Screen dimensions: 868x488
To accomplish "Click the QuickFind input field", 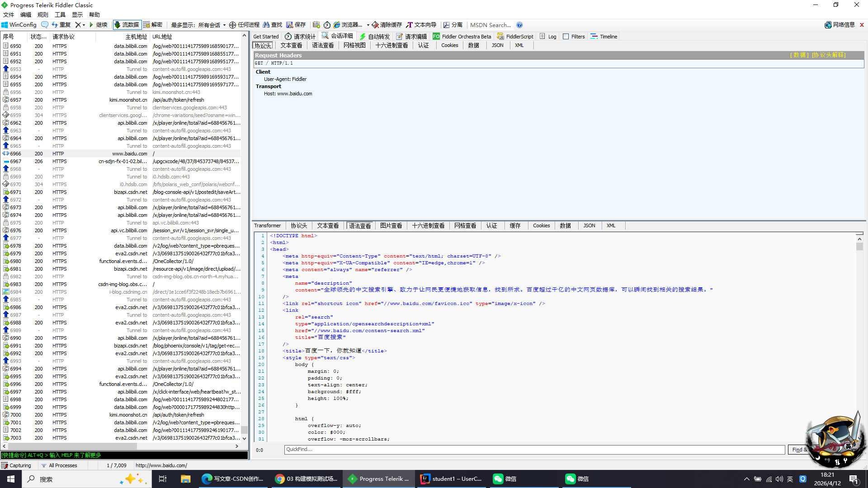I will pyautogui.click(x=533, y=450).
